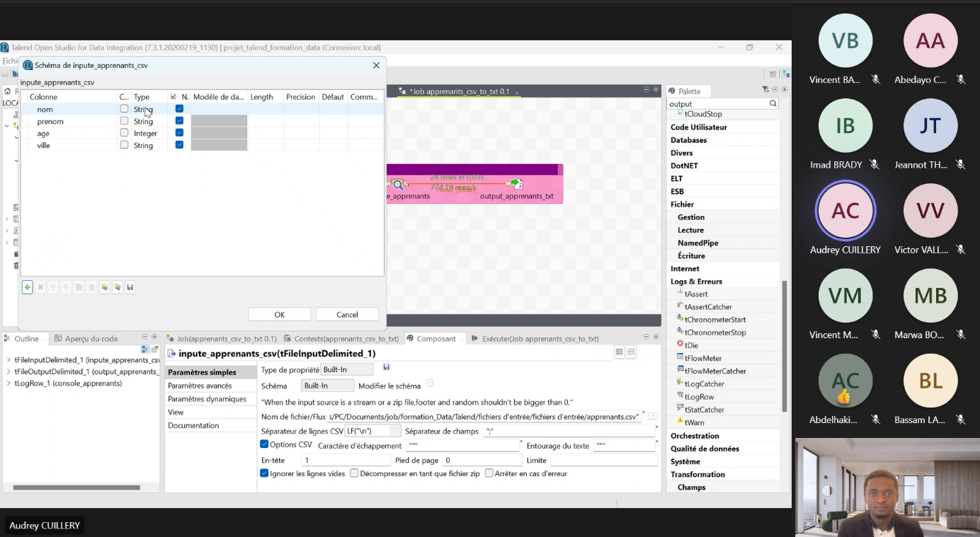Click the console_apprenants magnifier component icon

pyautogui.click(x=398, y=185)
